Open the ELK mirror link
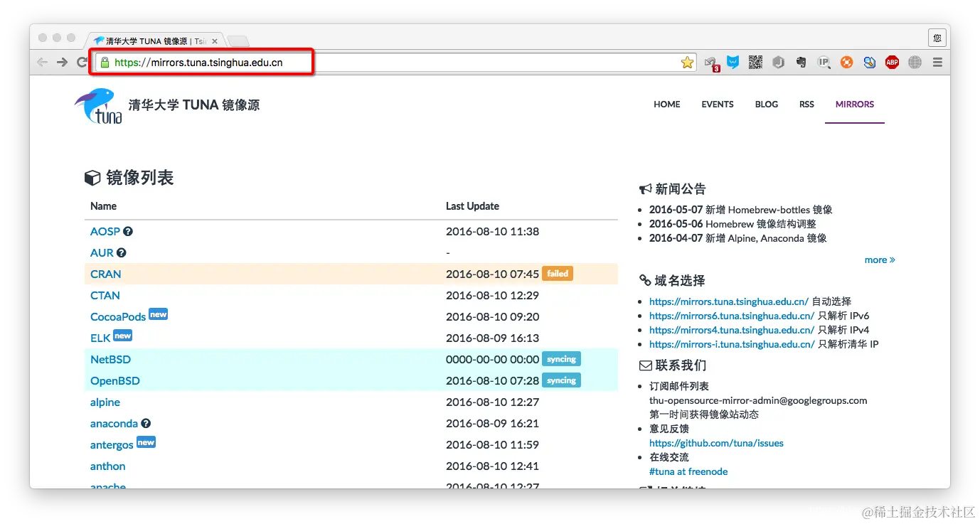 pos(100,338)
